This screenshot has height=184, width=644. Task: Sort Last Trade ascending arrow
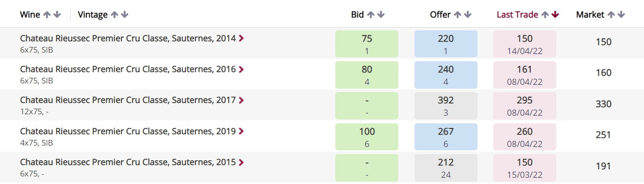click(x=545, y=15)
